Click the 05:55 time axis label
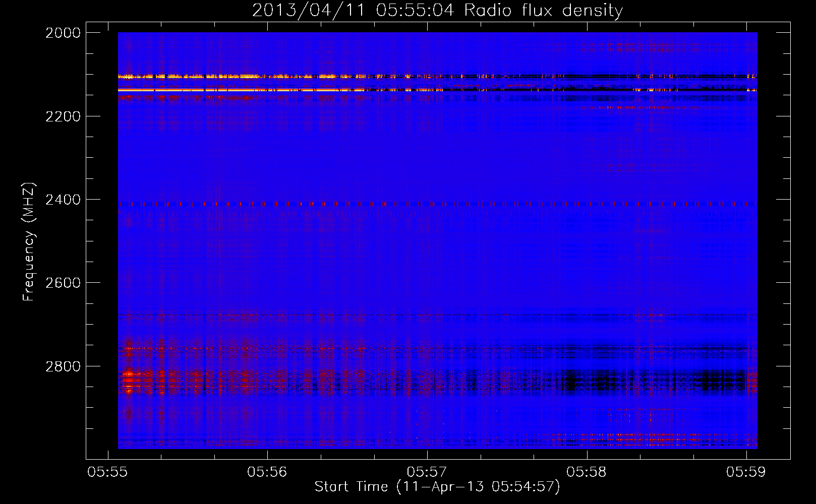816x504 pixels. pos(107,472)
